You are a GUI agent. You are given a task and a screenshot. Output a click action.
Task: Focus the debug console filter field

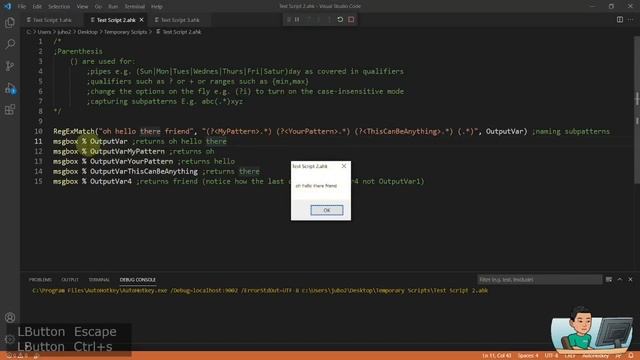(540, 280)
